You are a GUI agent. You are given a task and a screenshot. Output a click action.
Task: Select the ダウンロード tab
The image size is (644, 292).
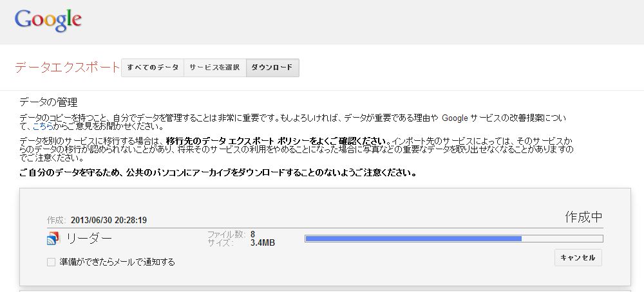coord(272,68)
